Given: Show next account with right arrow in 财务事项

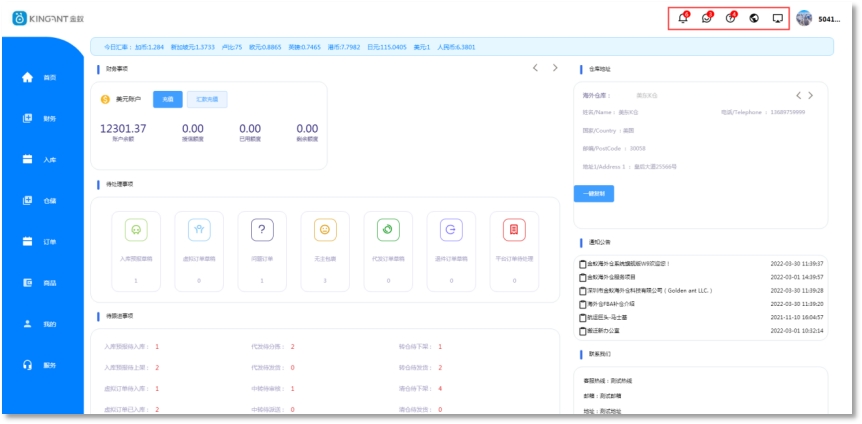Looking at the screenshot, I should coord(555,68).
